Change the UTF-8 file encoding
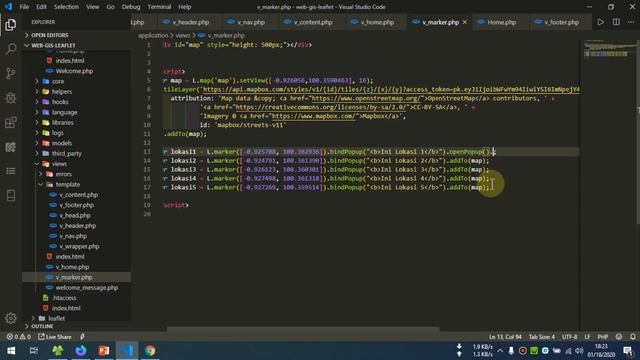 [x=569, y=337]
